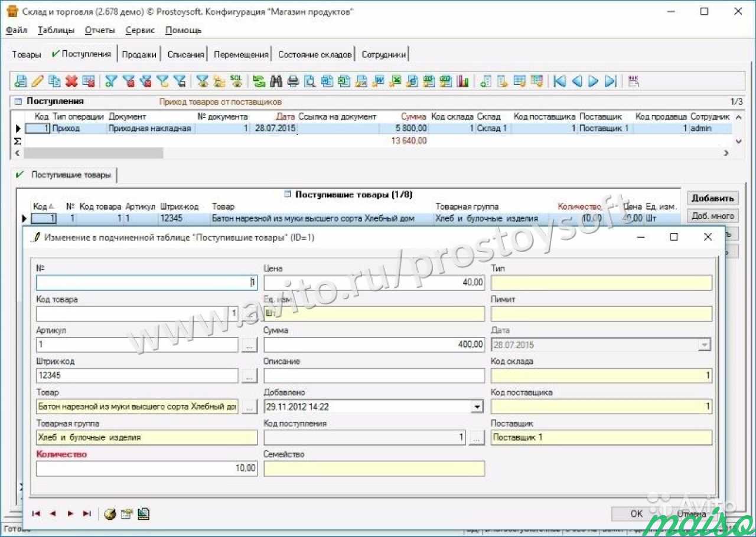This screenshot has width=756, height=537.
Task: Go to next record using toolbar blue arrow
Action: point(594,81)
